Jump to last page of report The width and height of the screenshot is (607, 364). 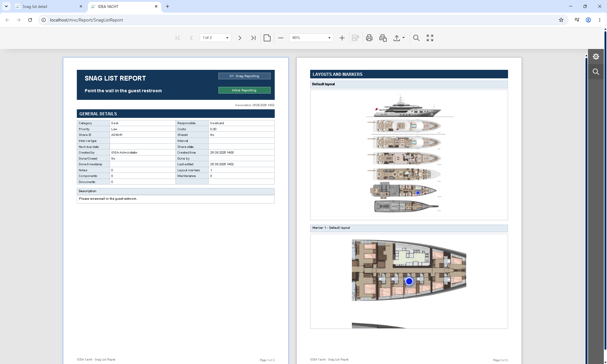(253, 38)
